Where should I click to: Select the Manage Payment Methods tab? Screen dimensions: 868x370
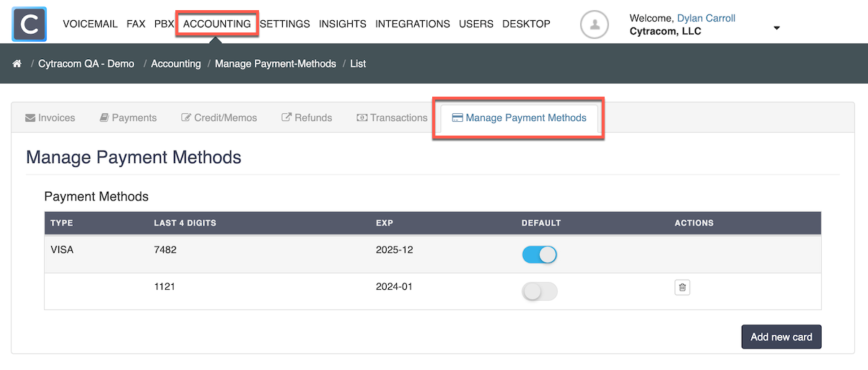coord(519,118)
